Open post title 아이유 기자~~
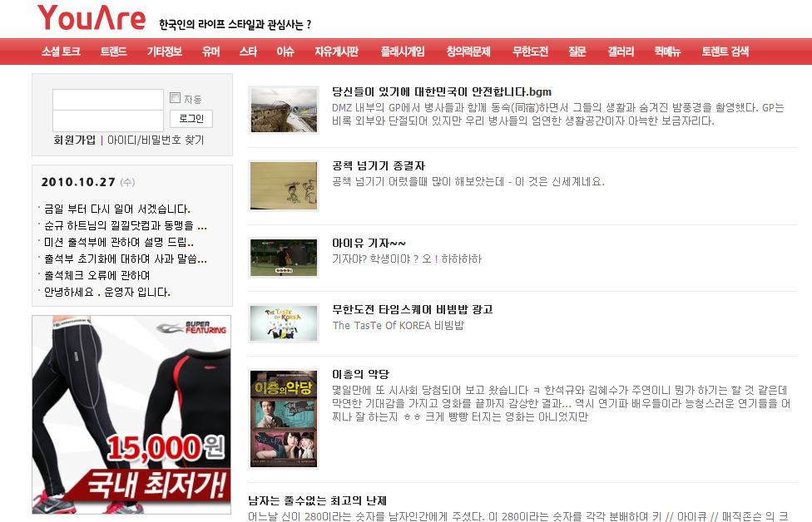 [x=369, y=243]
